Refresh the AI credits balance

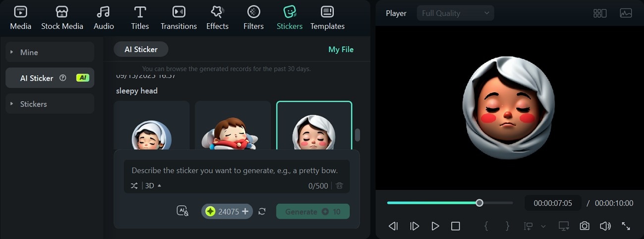[262, 211]
